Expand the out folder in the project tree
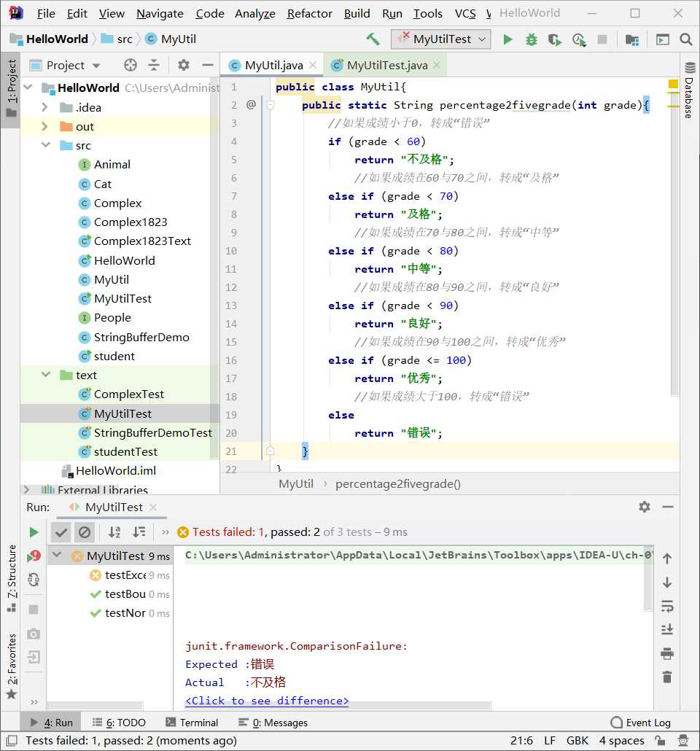Viewport: 700px width, 751px height. tap(44, 126)
